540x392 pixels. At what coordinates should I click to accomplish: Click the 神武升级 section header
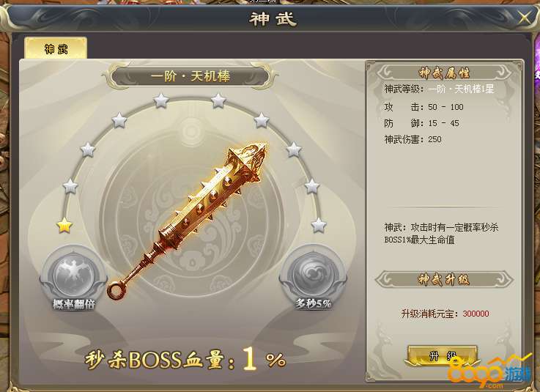[x=444, y=279]
